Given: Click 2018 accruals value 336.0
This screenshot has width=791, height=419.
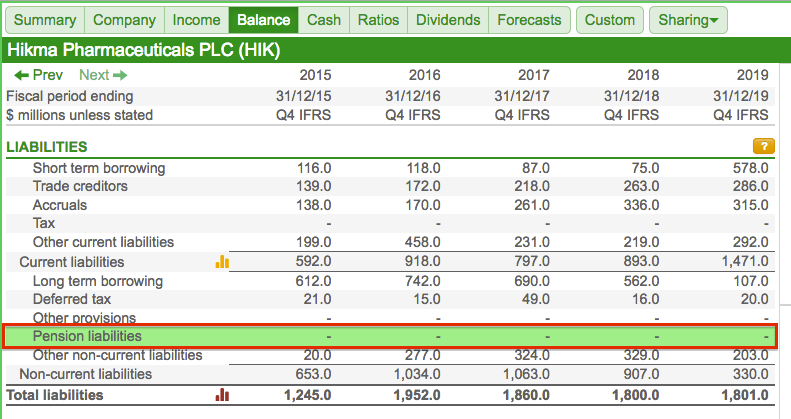Looking at the screenshot, I should point(641,205).
